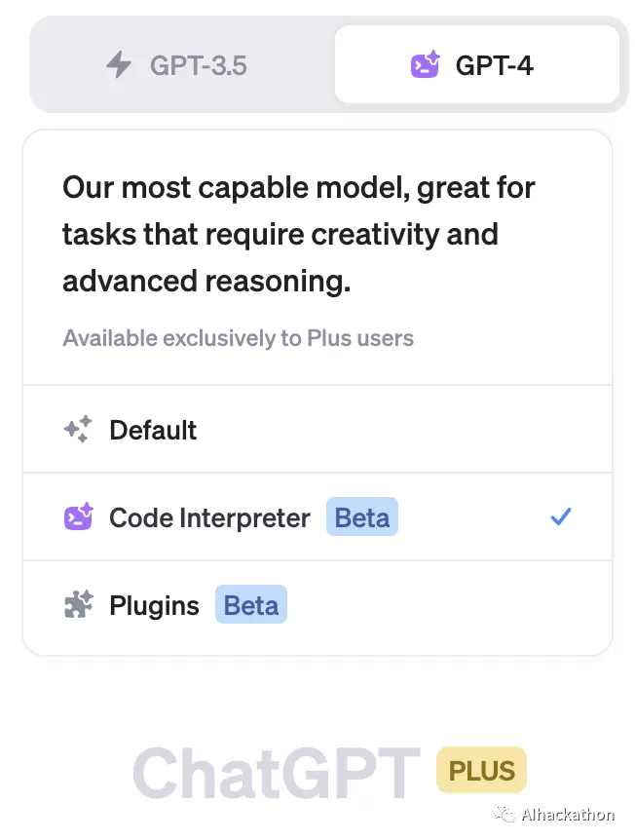Select the Code Interpreter mode row
The width and height of the screenshot is (635, 840).
[317, 517]
